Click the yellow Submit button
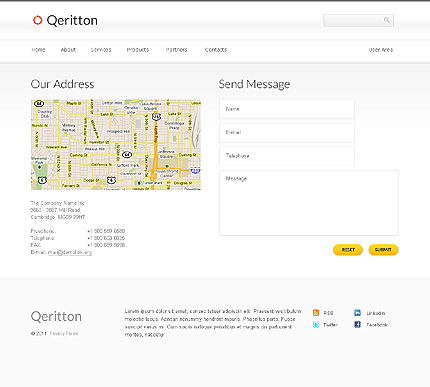430x387 pixels. (383, 250)
